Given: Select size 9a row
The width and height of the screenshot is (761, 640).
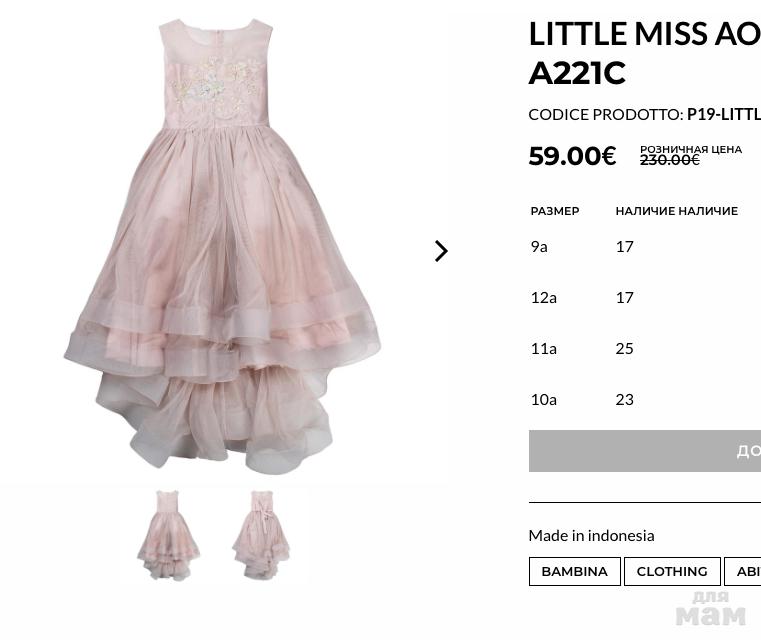Looking at the screenshot, I should (539, 246).
